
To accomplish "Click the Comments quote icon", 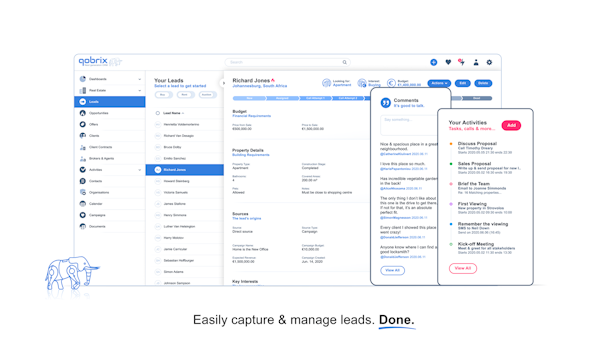I will coord(386,103).
